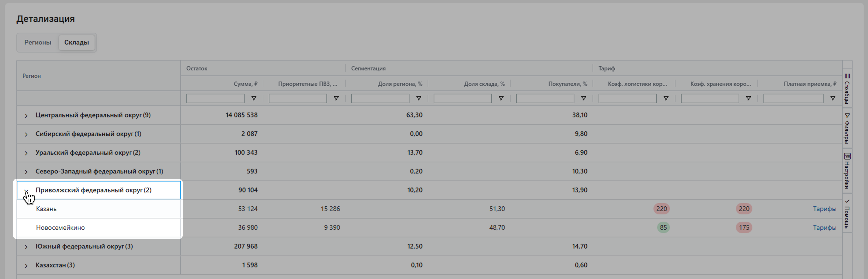Open Тарифы link for Казань
Screen dimensions: 868x279
point(824,209)
